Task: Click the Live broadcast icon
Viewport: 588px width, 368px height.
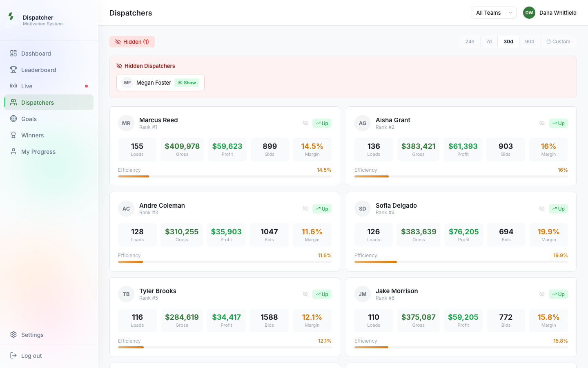Action: (x=13, y=86)
